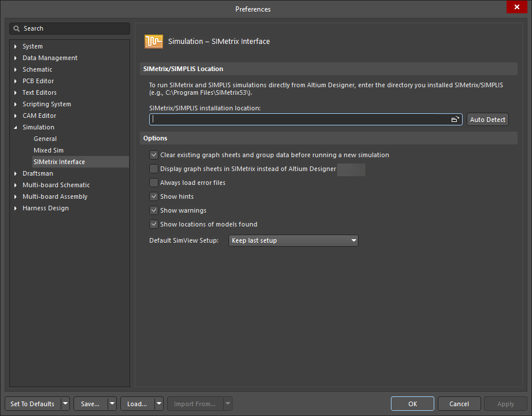
Task: Collapse the Simulation tree section
Action: coord(14,127)
